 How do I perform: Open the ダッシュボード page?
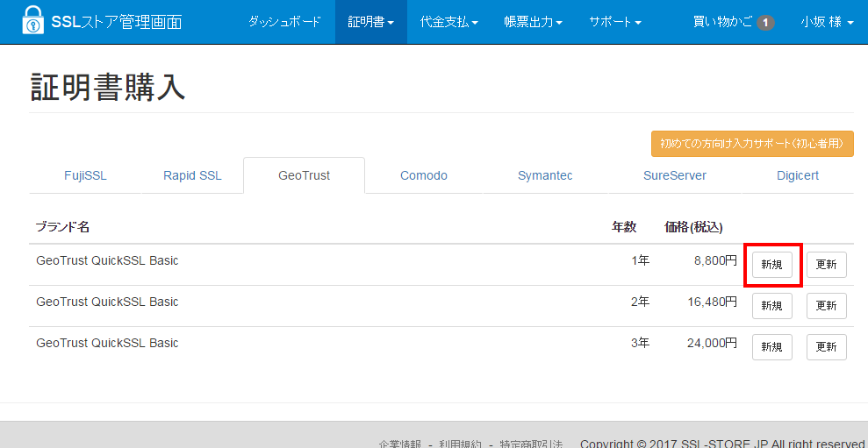click(x=284, y=22)
